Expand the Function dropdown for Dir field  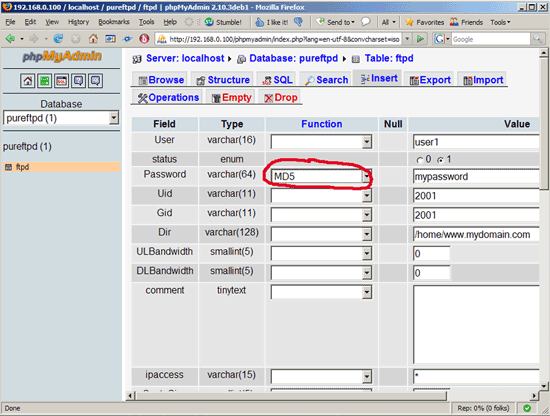321,234
